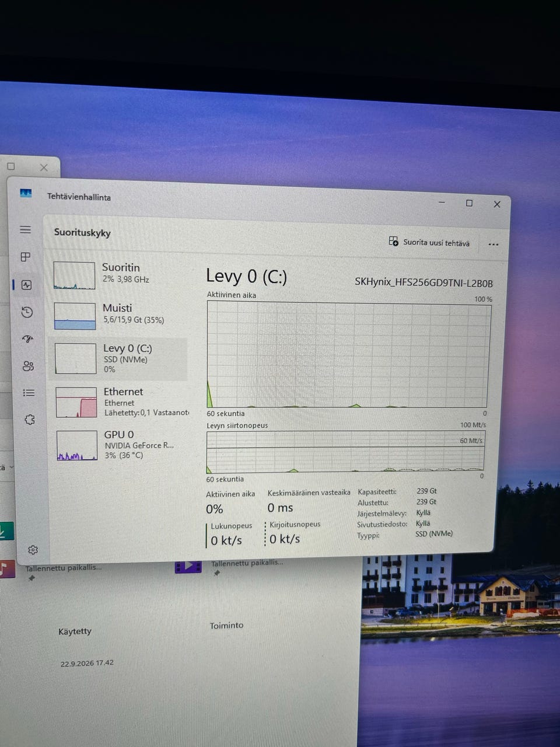Open the three-dots more options menu
This screenshot has height=747, width=560.
pos(494,245)
